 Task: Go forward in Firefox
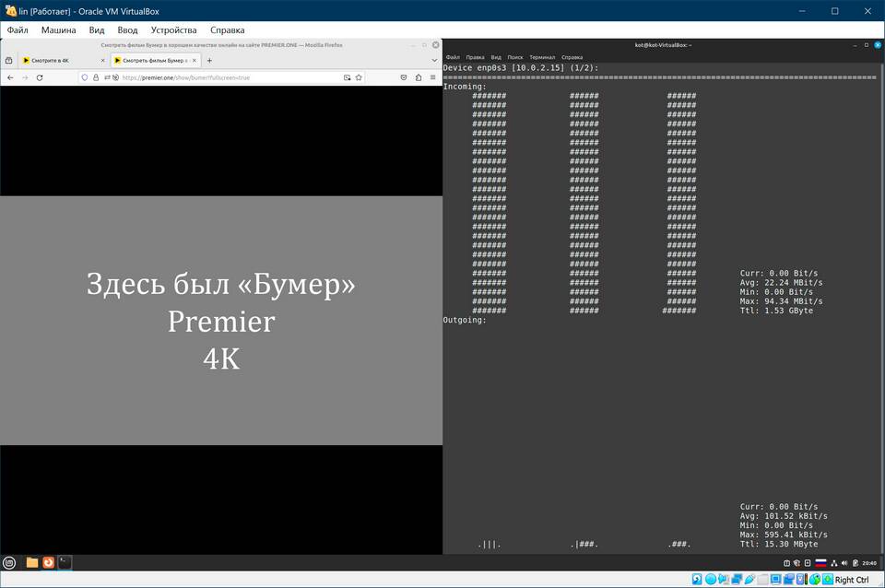pyautogui.click(x=25, y=77)
